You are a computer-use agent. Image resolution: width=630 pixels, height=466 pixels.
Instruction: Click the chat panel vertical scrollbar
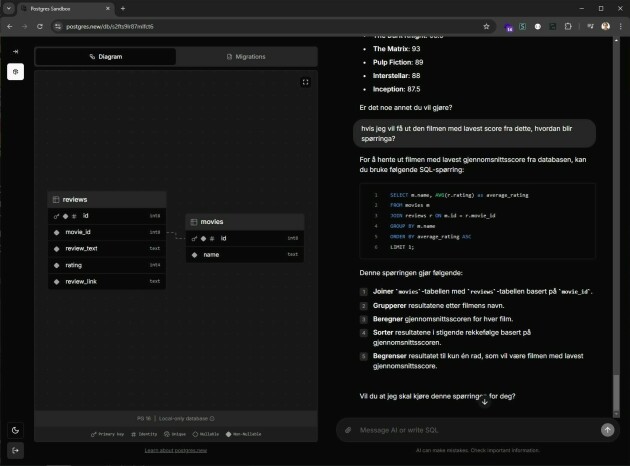(x=616, y=394)
